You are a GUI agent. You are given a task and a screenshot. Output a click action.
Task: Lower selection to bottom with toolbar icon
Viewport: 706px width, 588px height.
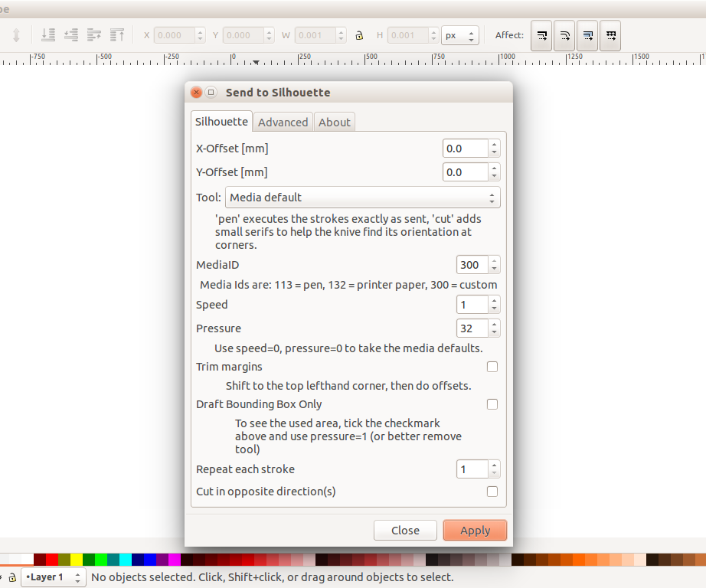(x=47, y=35)
